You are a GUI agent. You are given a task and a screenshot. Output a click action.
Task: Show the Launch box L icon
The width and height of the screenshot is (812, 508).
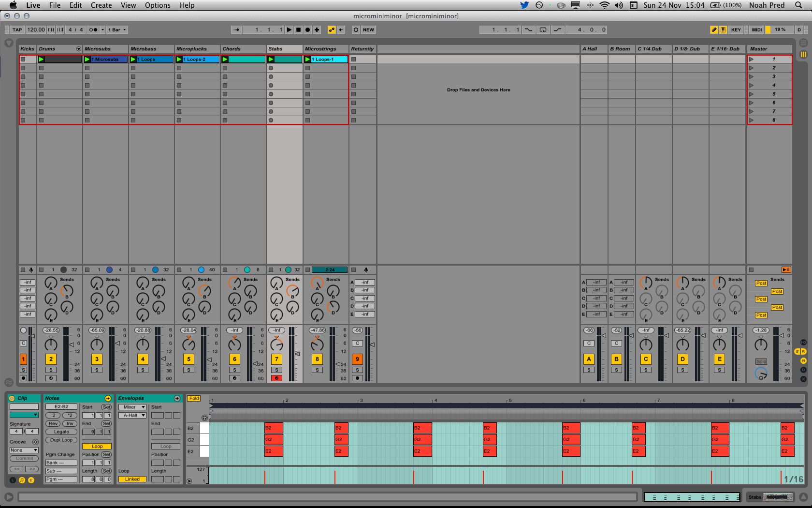click(x=13, y=480)
